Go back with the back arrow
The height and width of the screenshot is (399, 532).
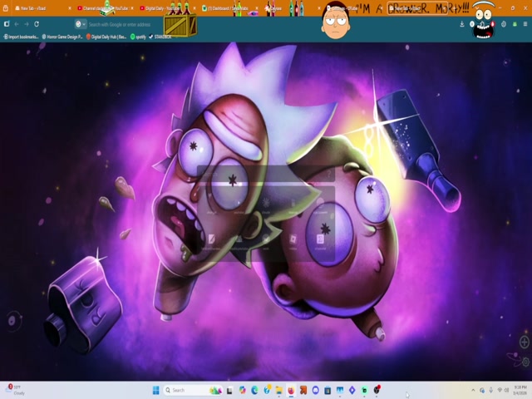[x=17, y=24]
